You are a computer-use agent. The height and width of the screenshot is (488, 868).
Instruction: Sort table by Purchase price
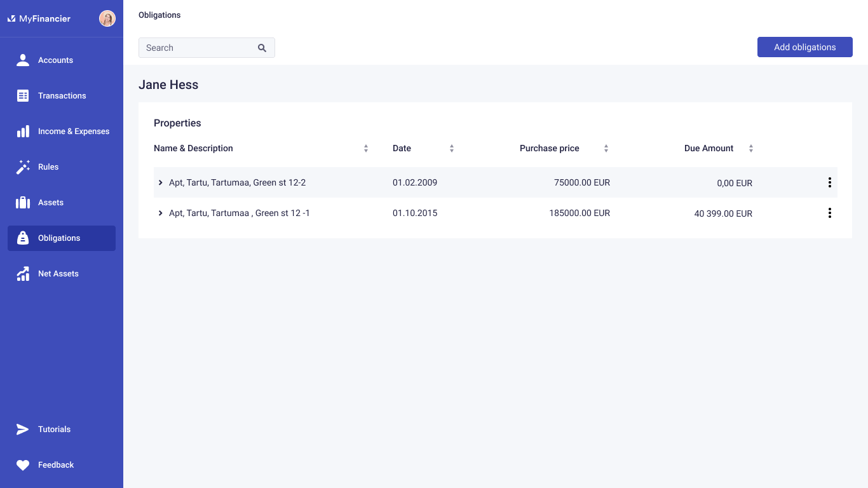(606, 149)
